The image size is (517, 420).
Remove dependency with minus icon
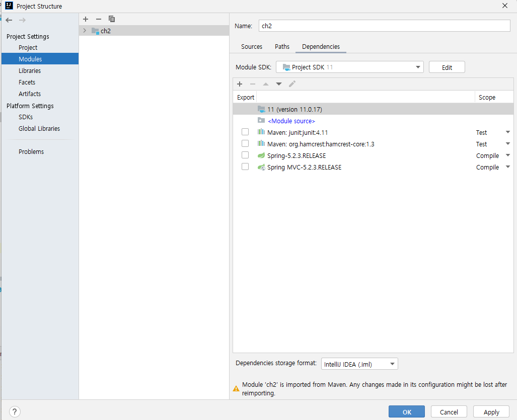(253, 84)
